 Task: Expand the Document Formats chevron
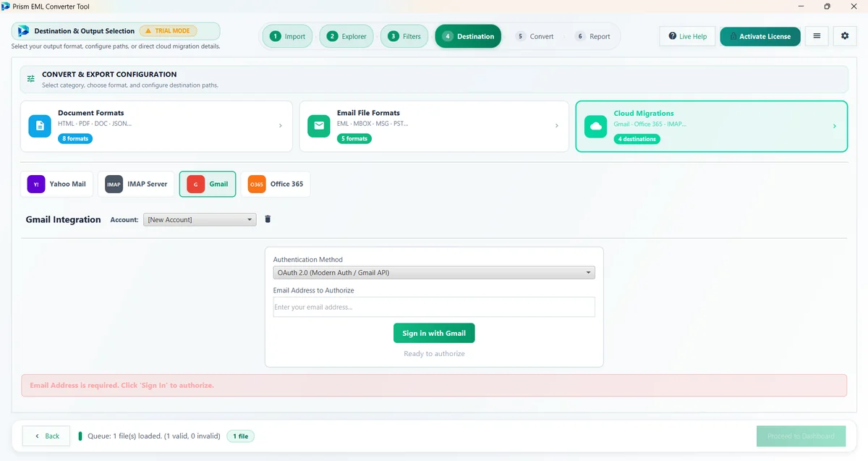click(281, 126)
